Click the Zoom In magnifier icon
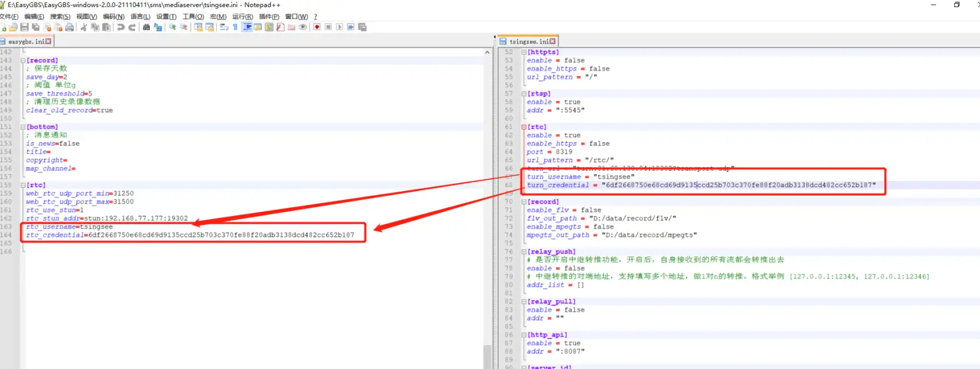 173,27
